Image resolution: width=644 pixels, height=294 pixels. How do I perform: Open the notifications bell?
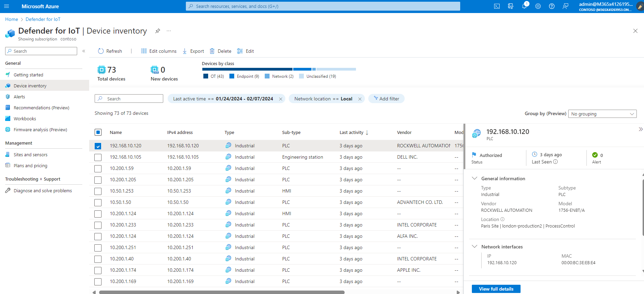pos(524,6)
